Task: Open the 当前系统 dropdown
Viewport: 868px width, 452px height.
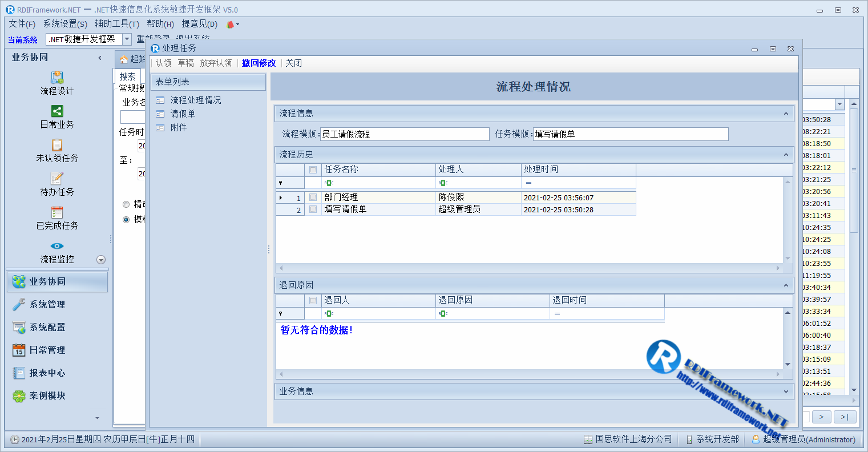Action: pos(127,39)
